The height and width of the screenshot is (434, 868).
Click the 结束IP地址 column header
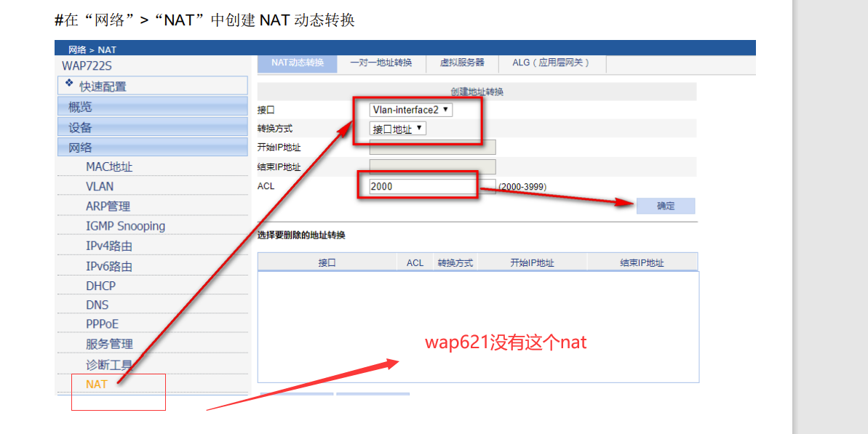[642, 262]
